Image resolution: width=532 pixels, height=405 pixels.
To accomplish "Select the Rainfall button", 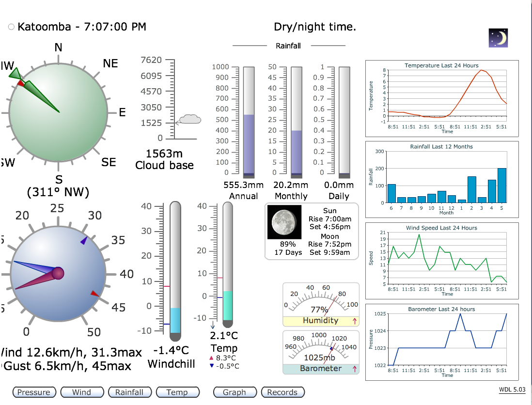I will [129, 392].
